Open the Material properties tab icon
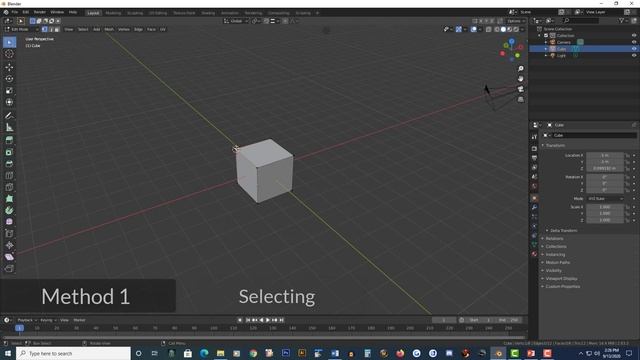640x360 pixels. tap(534, 254)
